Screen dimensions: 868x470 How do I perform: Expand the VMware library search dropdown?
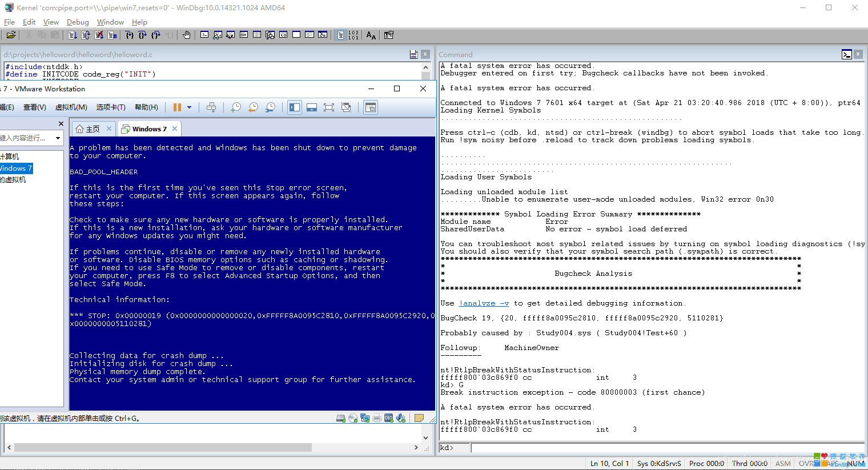[58, 138]
